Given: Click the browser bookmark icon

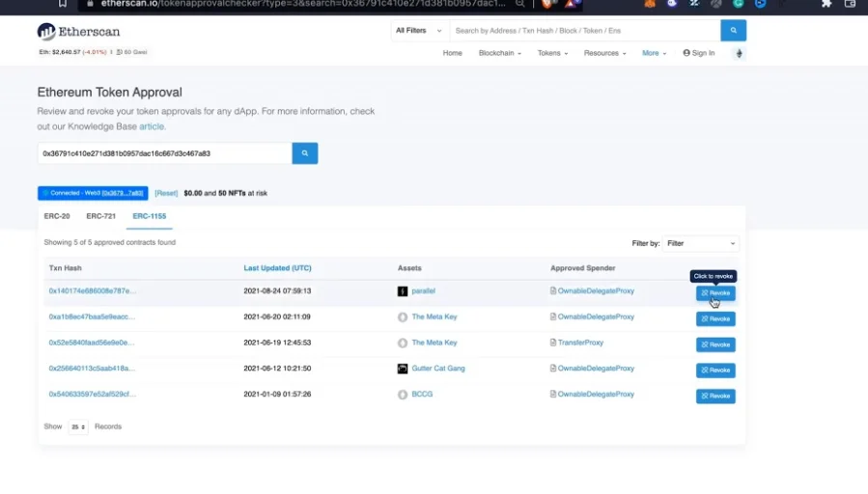Looking at the screenshot, I should click(x=63, y=4).
